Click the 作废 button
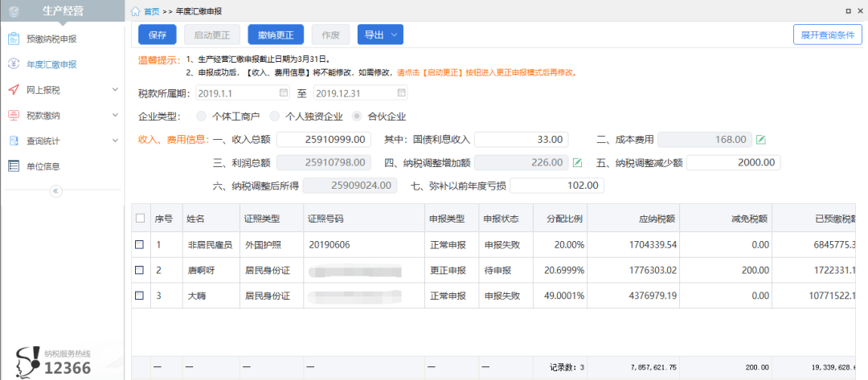 330,35
